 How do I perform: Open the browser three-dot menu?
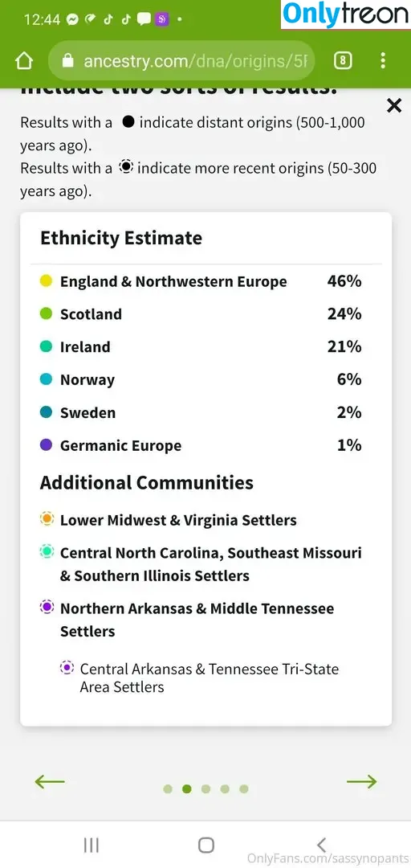point(384,61)
